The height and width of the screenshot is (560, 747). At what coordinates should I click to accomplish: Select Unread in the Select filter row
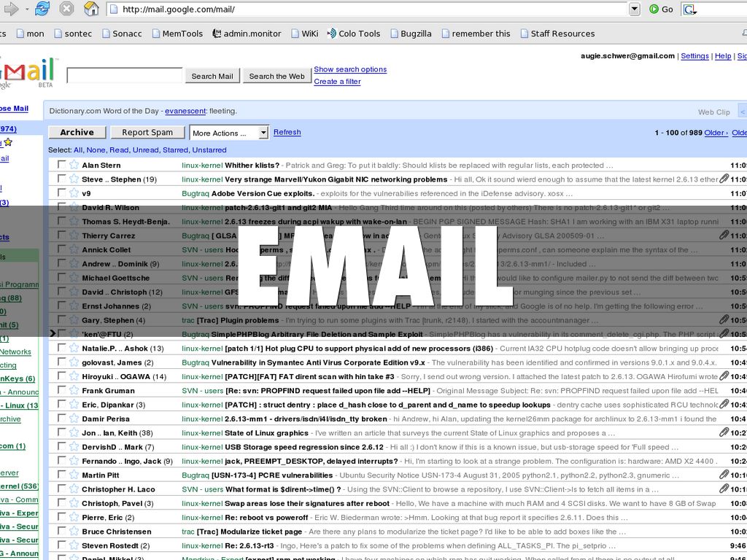point(146,149)
